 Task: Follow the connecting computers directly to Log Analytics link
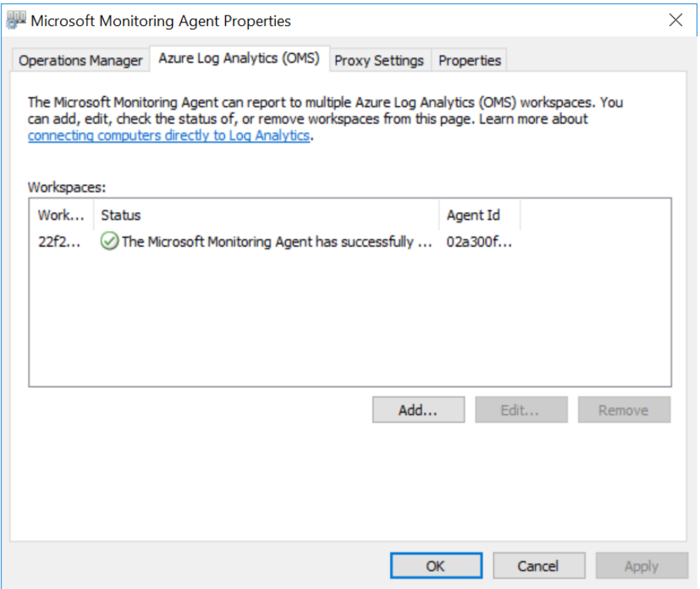tap(169, 136)
